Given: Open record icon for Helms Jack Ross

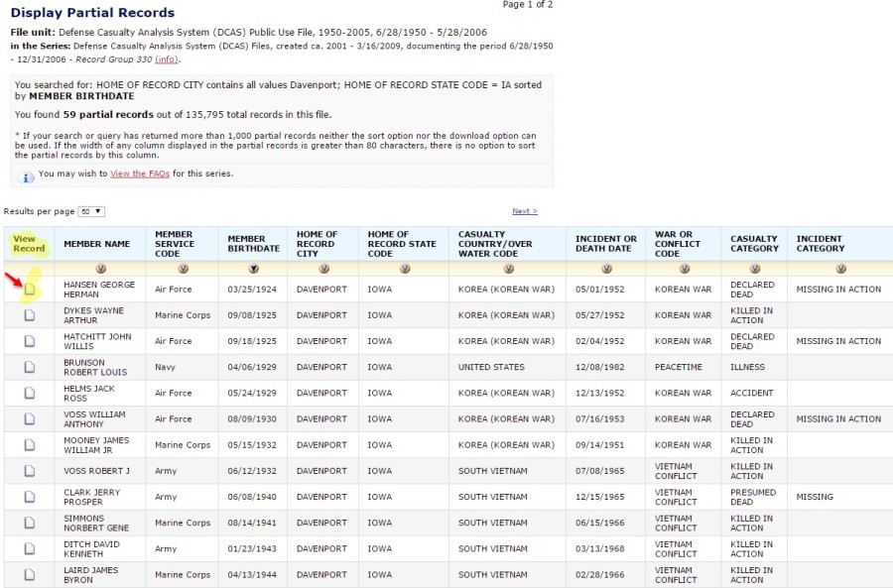Looking at the screenshot, I should [x=30, y=393].
